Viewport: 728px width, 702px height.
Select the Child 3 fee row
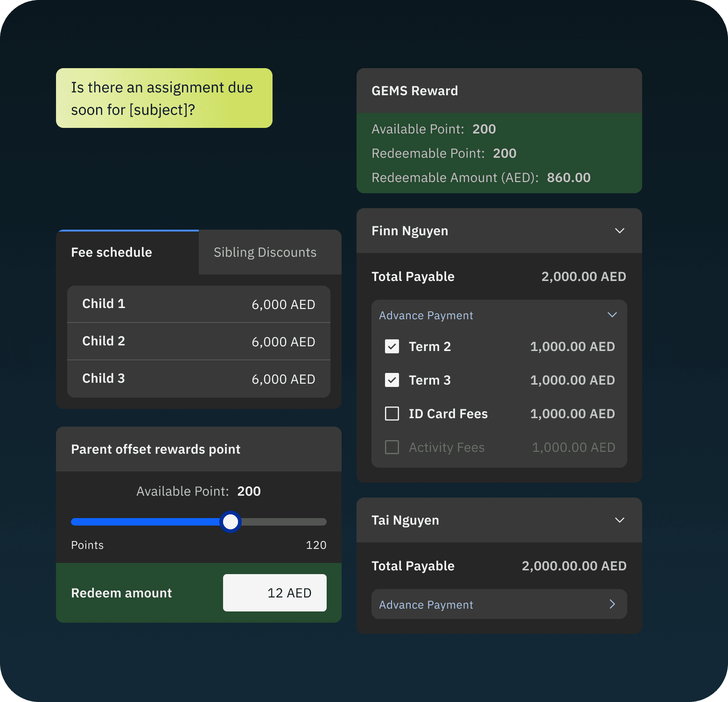(x=198, y=379)
